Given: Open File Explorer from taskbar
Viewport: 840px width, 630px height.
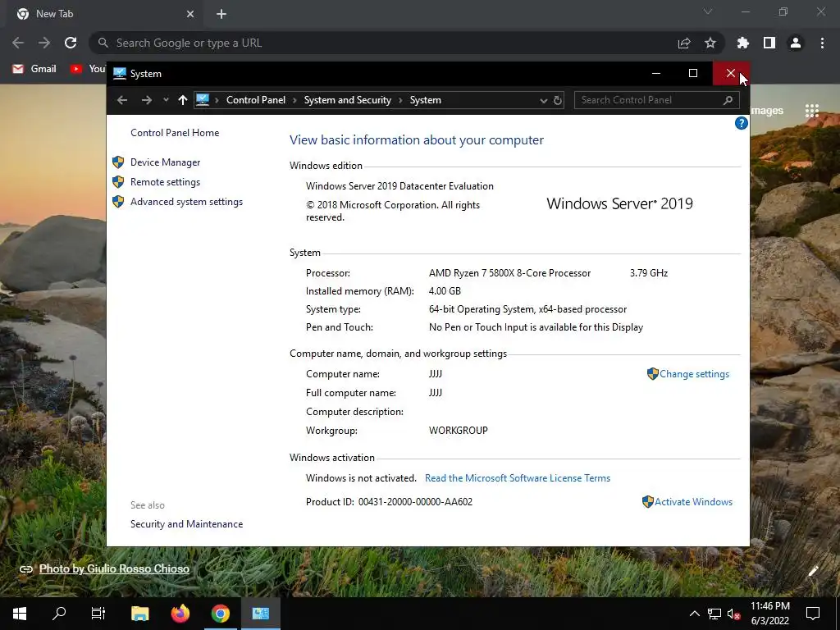Looking at the screenshot, I should pyautogui.click(x=139, y=614).
